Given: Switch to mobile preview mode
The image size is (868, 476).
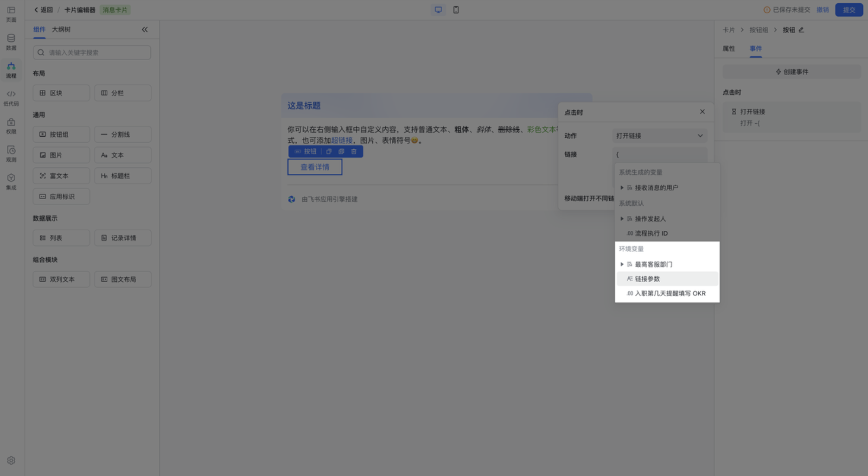Looking at the screenshot, I should point(456,10).
